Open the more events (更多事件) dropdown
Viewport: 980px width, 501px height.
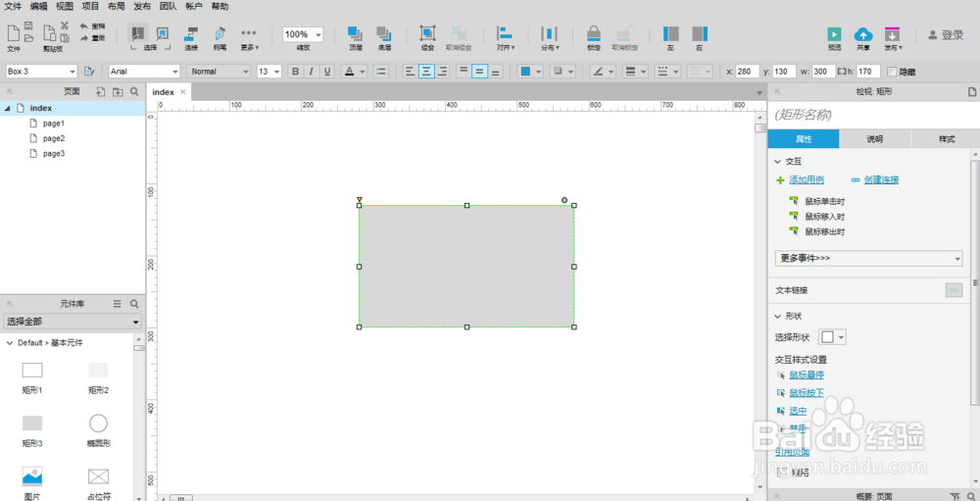pos(868,258)
